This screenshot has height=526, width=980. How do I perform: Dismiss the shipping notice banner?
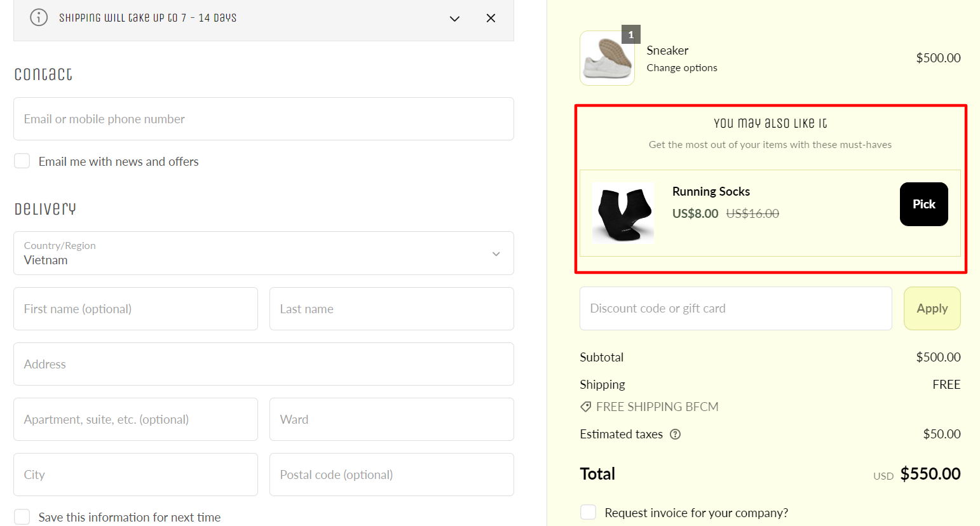491,18
